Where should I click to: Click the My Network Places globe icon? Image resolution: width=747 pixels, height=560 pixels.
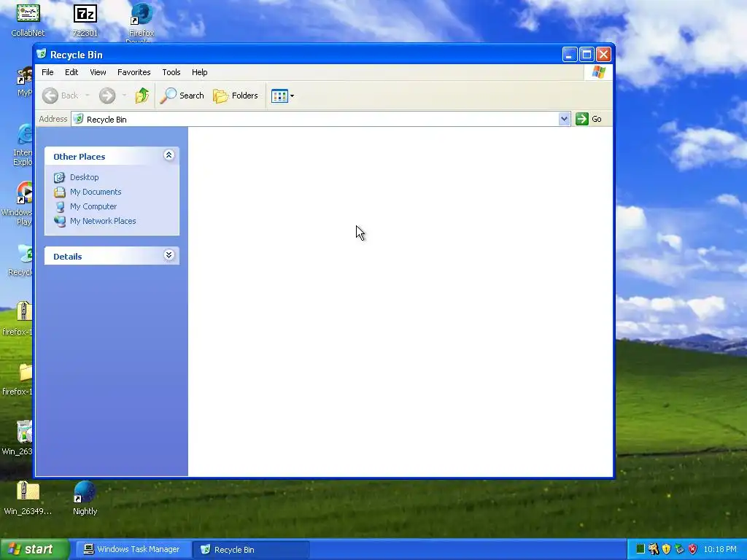(x=60, y=222)
